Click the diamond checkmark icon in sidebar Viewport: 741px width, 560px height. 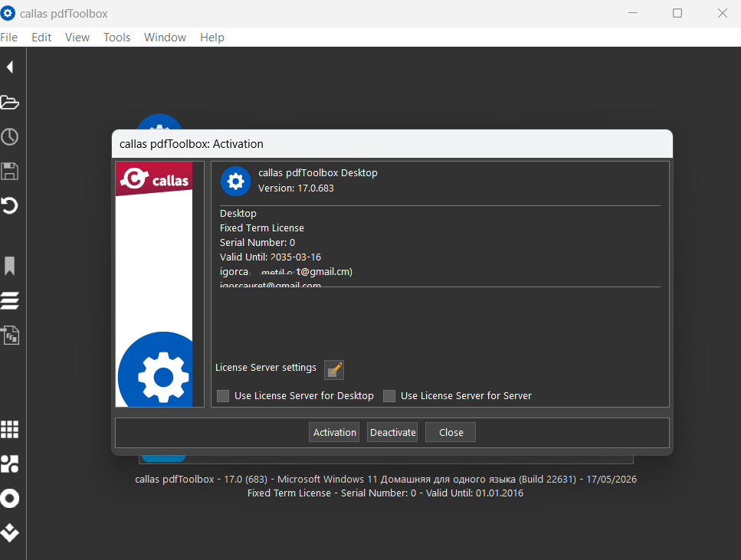(x=9, y=532)
